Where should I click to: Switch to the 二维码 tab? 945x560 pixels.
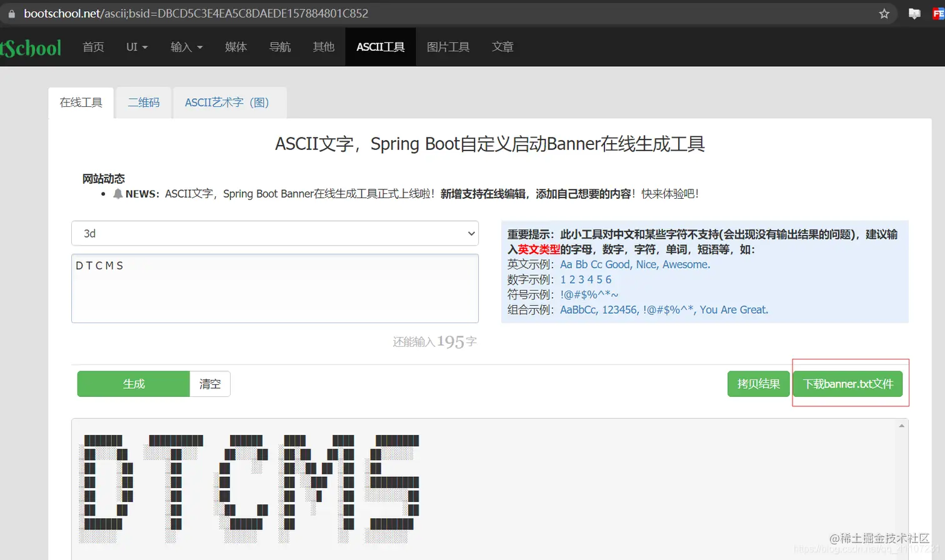pos(144,102)
